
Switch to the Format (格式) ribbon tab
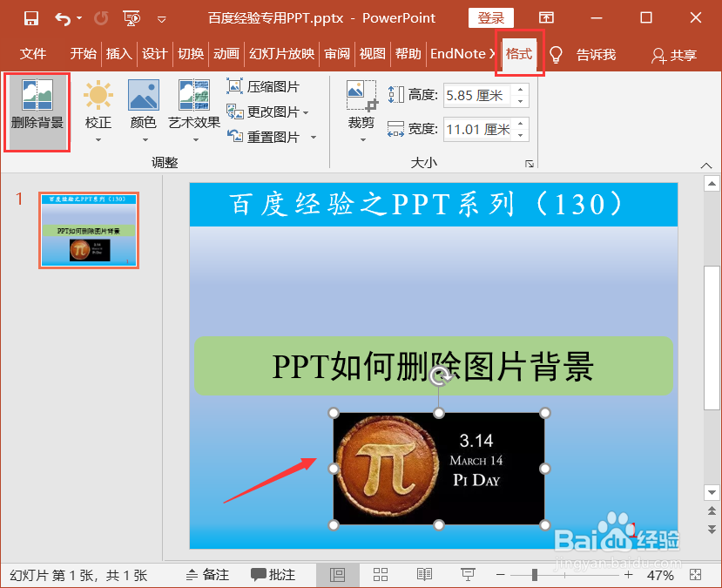[519, 54]
